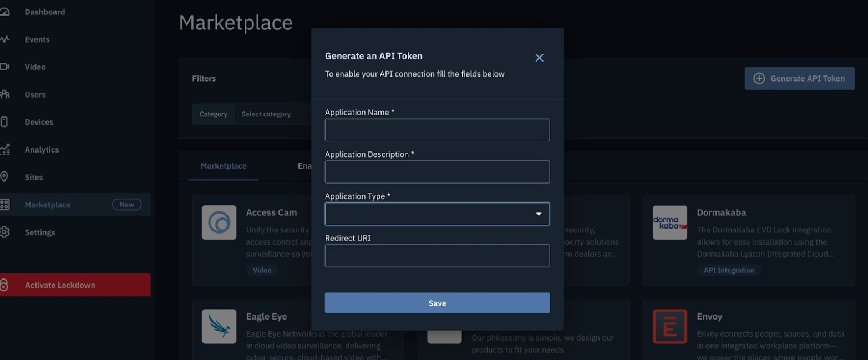The height and width of the screenshot is (360, 868).
Task: Click the Generate API Token button
Action: click(799, 79)
